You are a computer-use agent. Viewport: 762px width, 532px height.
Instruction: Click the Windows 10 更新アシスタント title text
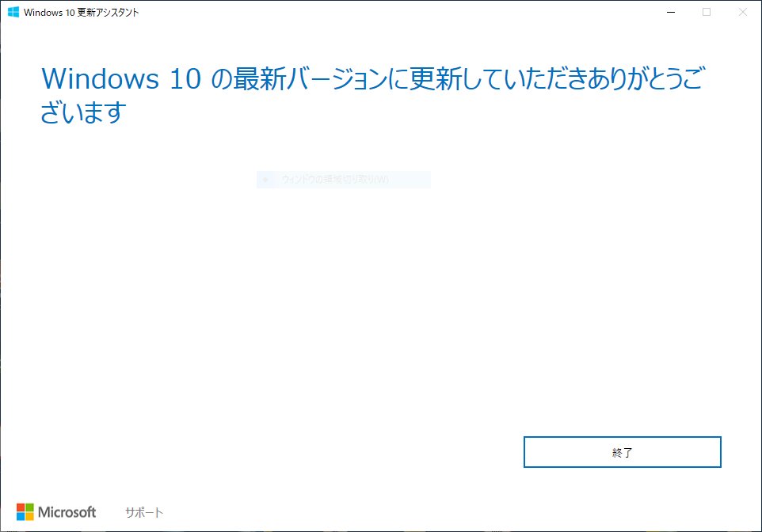point(82,12)
